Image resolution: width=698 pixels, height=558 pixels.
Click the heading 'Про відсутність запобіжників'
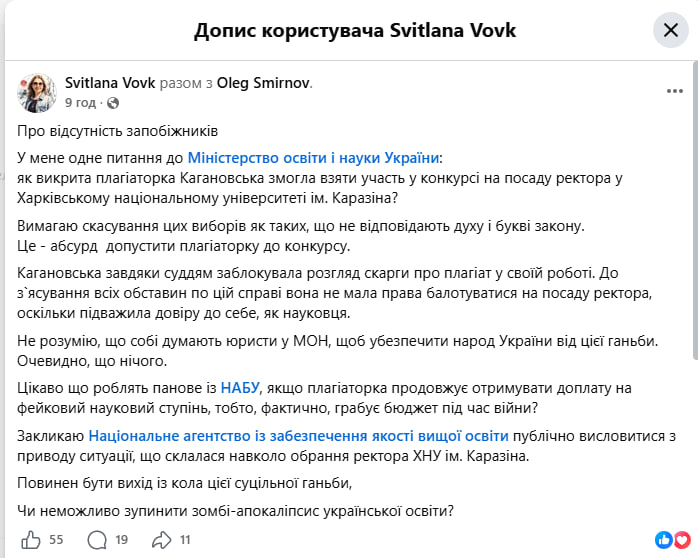point(118,131)
